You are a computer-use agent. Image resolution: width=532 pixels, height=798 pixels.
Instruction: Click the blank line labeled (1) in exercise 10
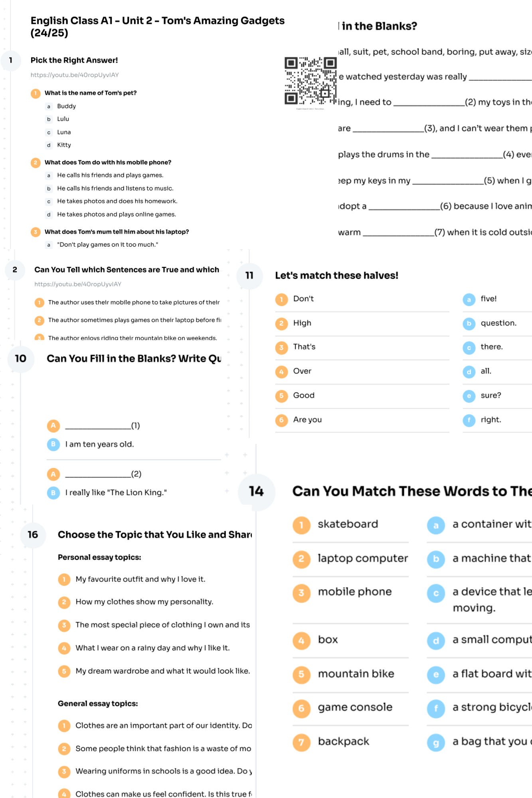pos(98,426)
